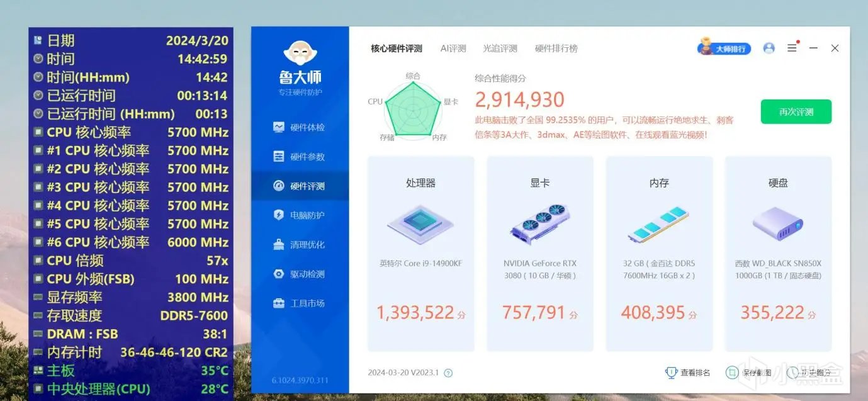Click the 硬件体检 monitor icon
Image resolution: width=868 pixels, height=401 pixels.
pos(279,127)
